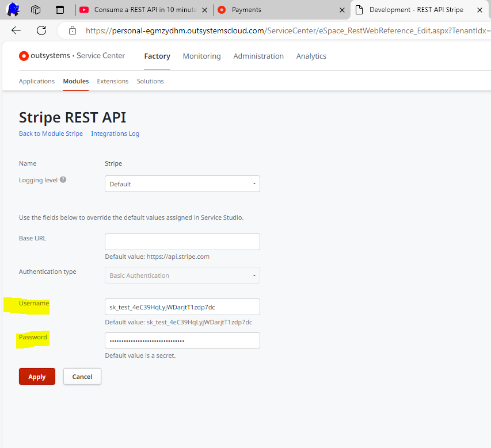This screenshot has width=491, height=448.
Task: Follow the Back to Module Stripe link
Action: pyautogui.click(x=51, y=133)
